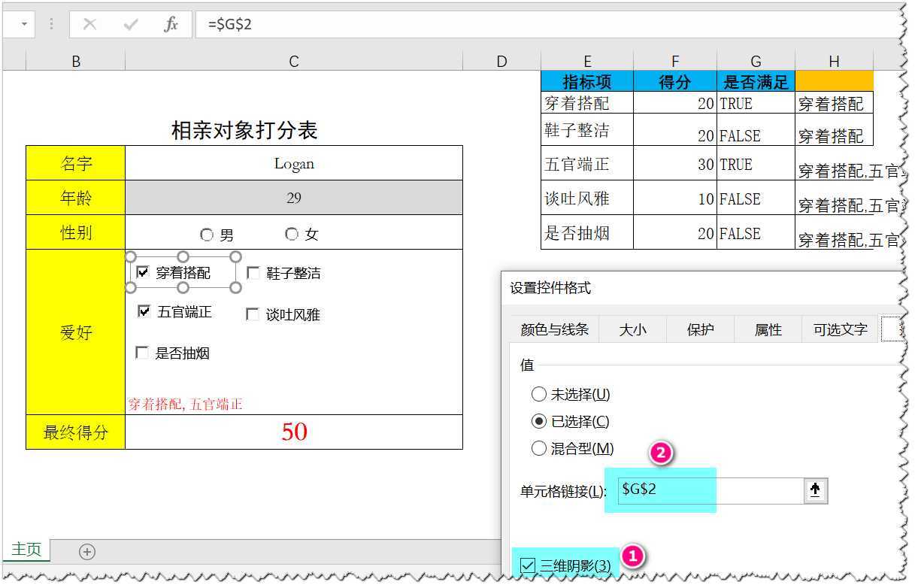
Task: Click the cell link input showing $G$2
Action: 660,489
